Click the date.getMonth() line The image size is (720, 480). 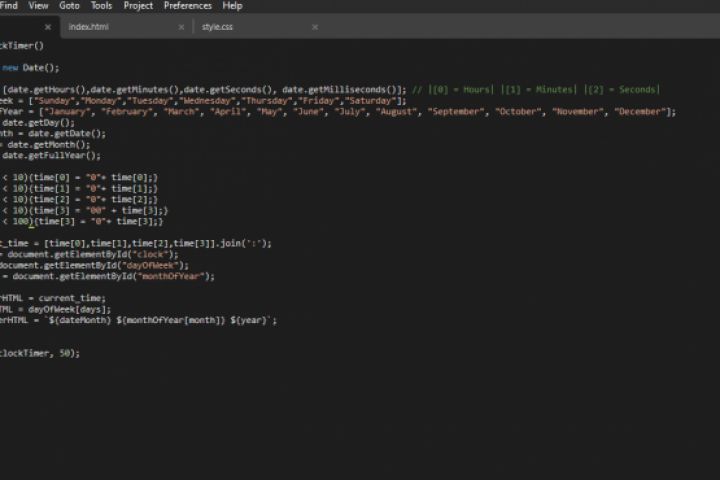pyautogui.click(x=45, y=145)
